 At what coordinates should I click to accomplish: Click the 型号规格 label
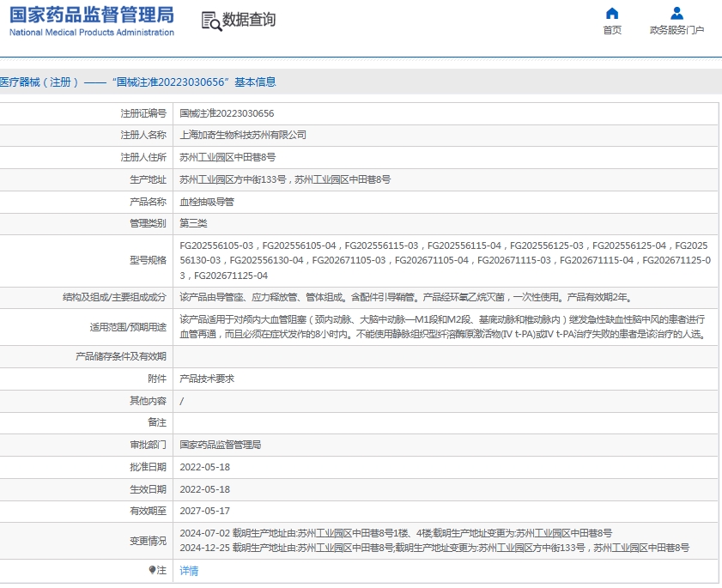148,261
